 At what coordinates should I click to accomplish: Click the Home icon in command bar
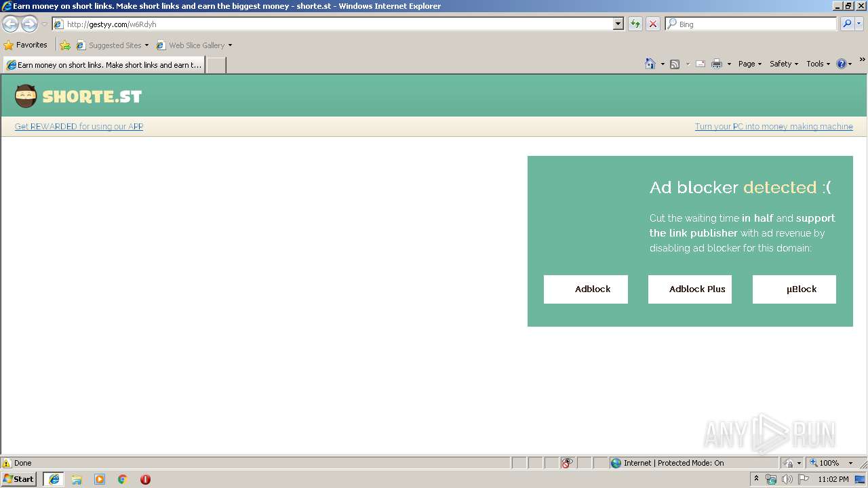tap(650, 64)
